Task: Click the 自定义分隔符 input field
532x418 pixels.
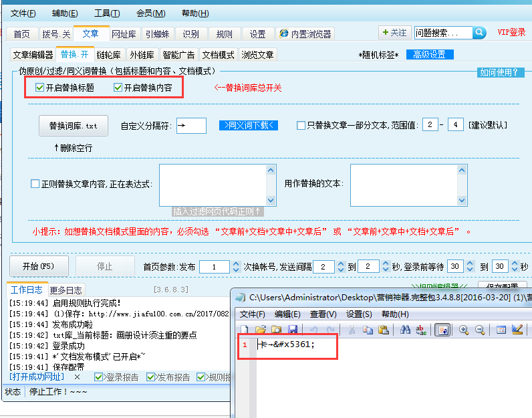Action: pos(191,125)
